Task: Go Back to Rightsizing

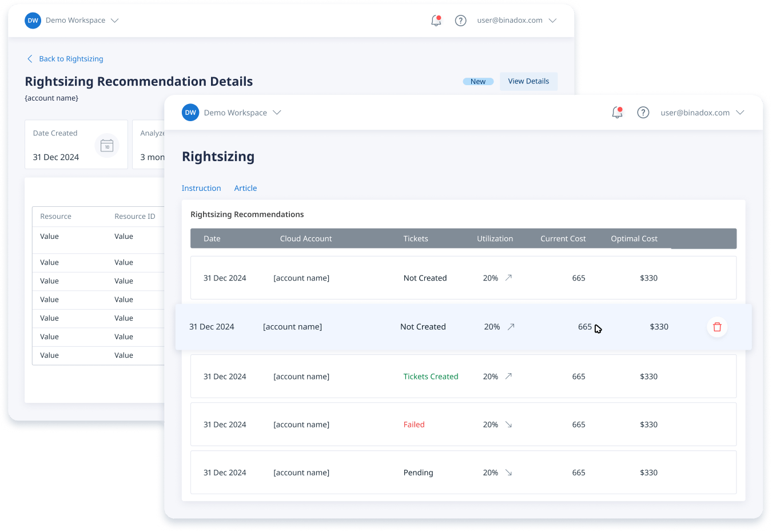Action: coord(71,59)
